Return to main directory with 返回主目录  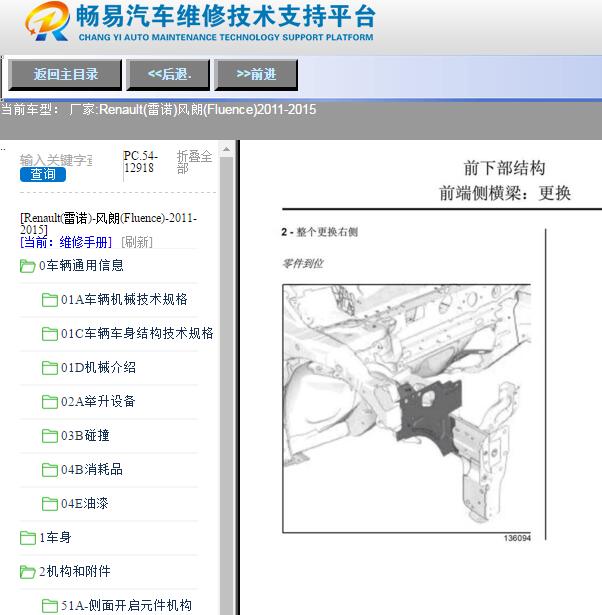(65, 75)
